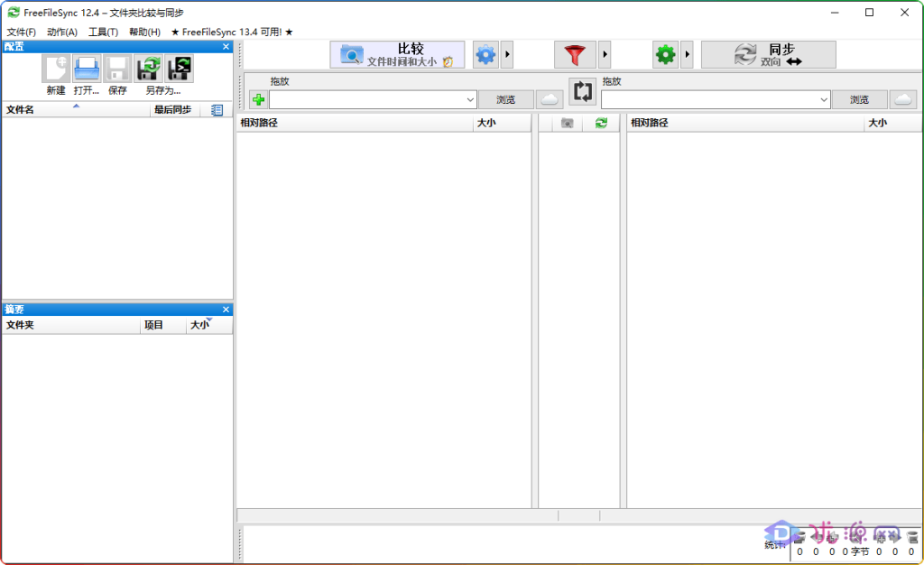Click the category column icon in middle grid header
Screen dimensions: 924x565
[567, 123]
